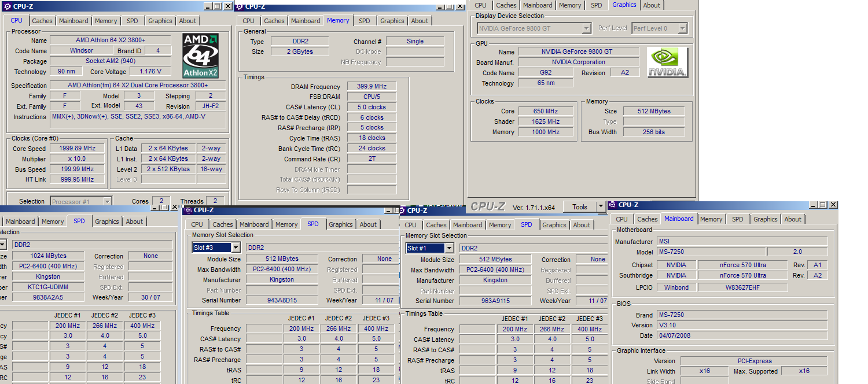868x384 pixels.
Task: Click the 399.9 MHz DRAM frequency value
Action: click(372, 87)
